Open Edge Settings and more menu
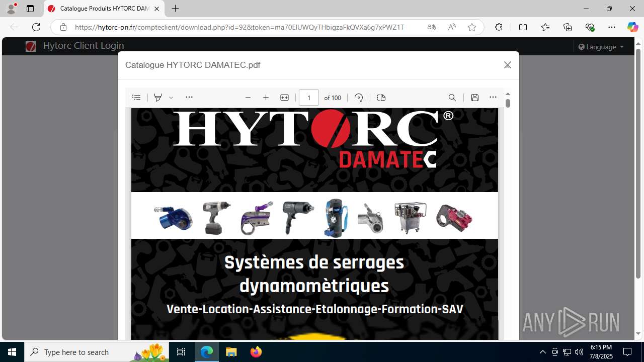This screenshot has height=362, width=644. [x=612, y=27]
